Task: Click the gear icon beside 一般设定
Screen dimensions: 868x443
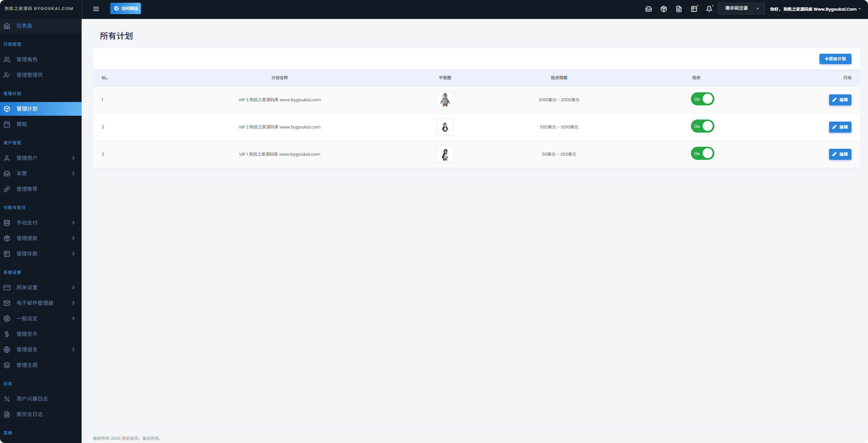Action: tap(7, 318)
